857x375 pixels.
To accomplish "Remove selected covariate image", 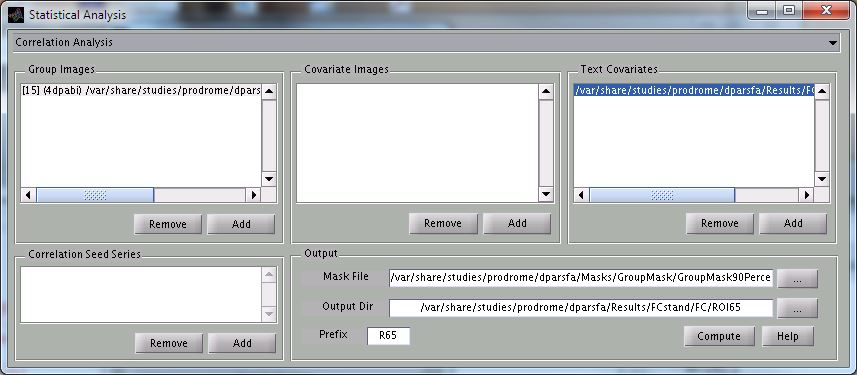I will coord(443,223).
